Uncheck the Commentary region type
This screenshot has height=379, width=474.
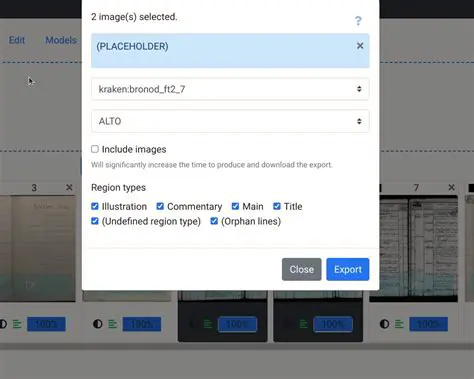160,206
